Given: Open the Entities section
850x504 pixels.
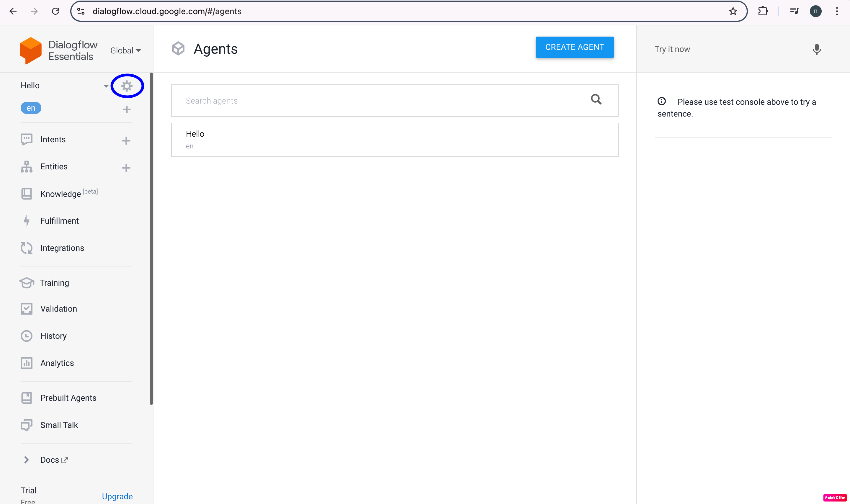Looking at the screenshot, I should [54, 166].
